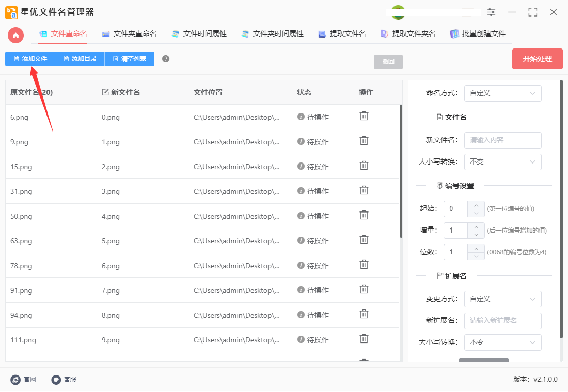
Task: Click the 位数 number field
Action: tap(456, 252)
